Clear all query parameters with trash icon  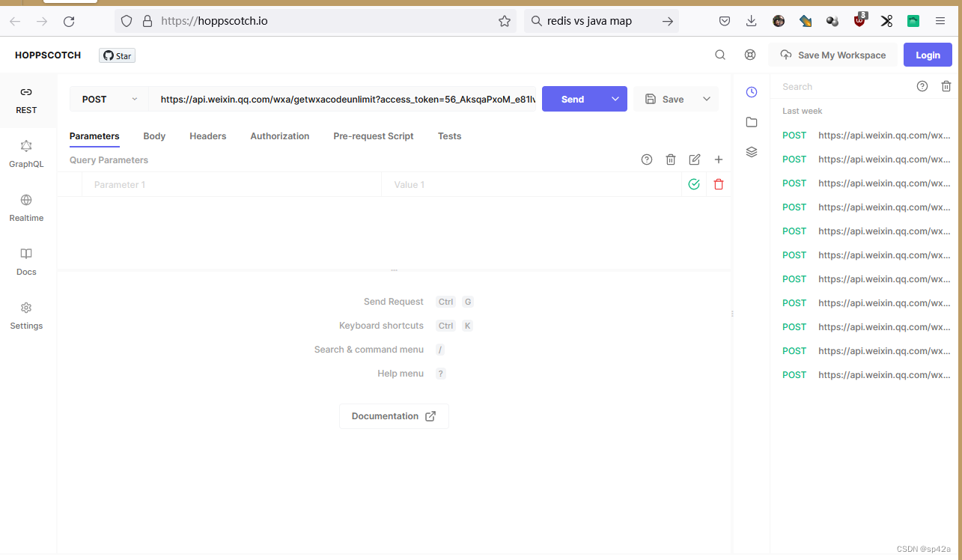click(671, 159)
